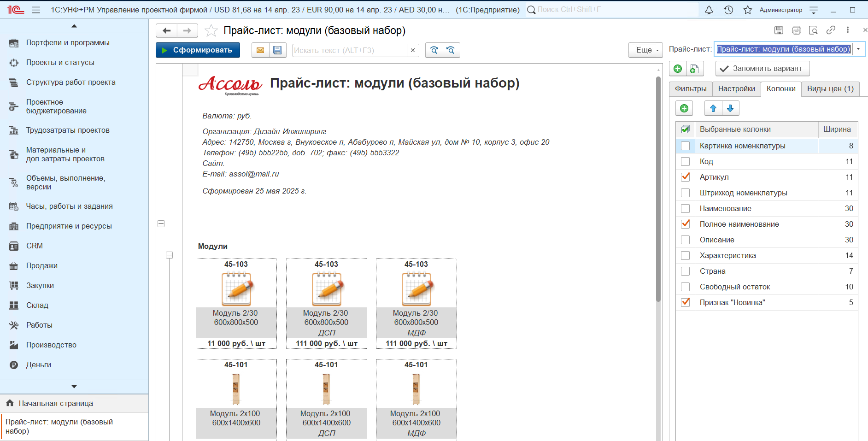
Task: Uncheck the Артикул column checkbox
Action: coord(686,177)
